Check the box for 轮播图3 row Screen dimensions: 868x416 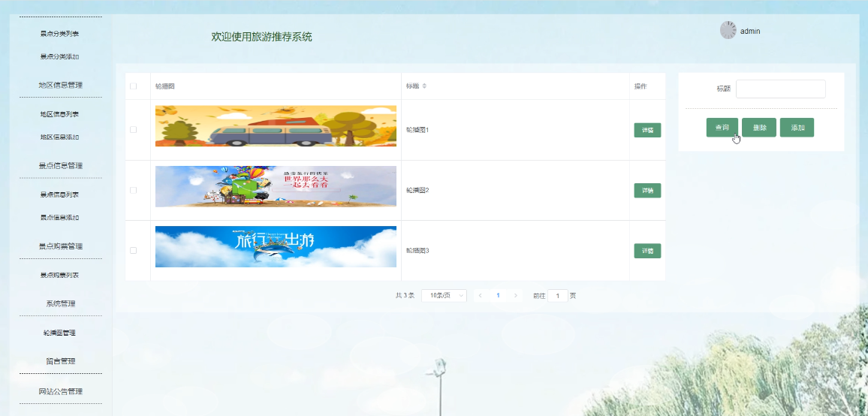133,250
